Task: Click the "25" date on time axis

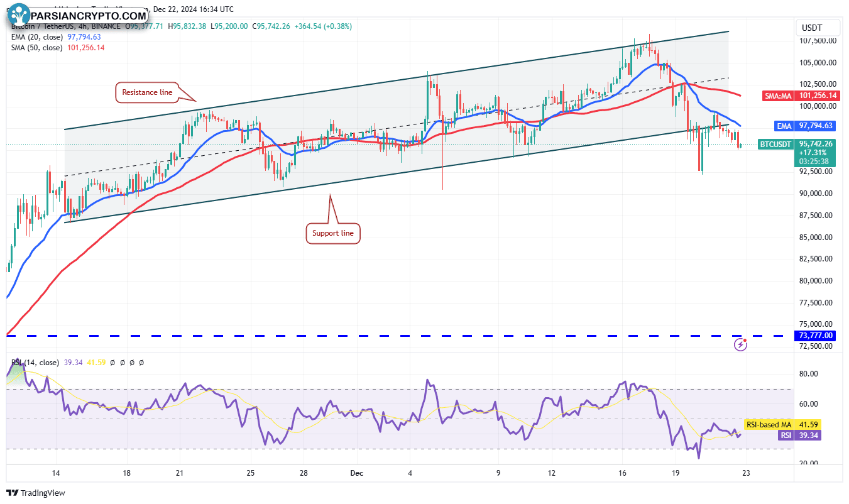Action: tap(251, 473)
